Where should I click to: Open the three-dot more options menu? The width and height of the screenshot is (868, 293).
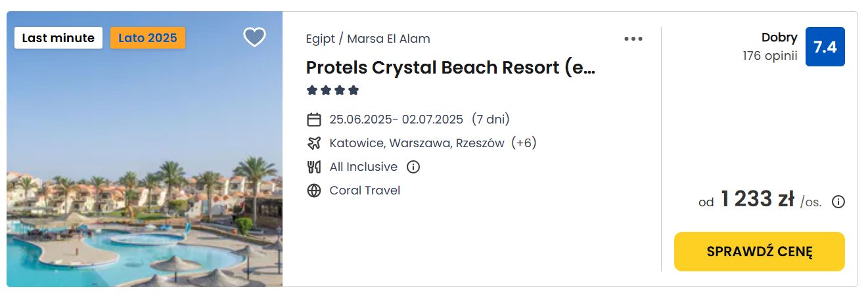pyautogui.click(x=633, y=39)
